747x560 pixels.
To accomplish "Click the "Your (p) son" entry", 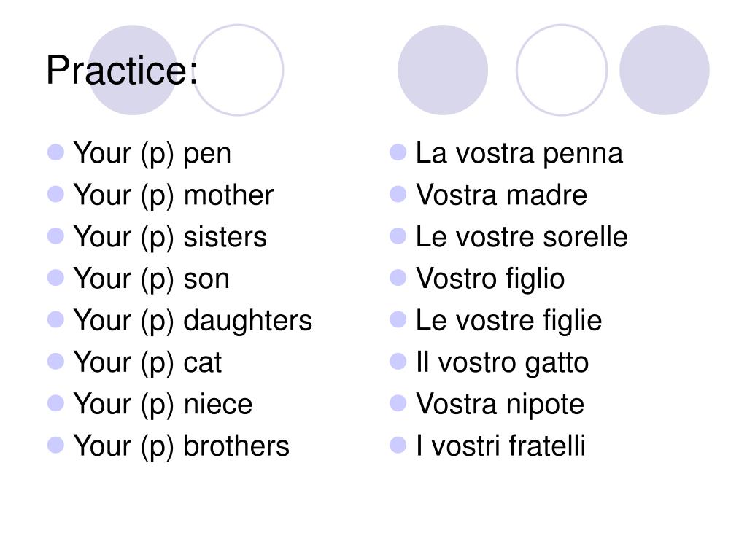I will click(151, 279).
